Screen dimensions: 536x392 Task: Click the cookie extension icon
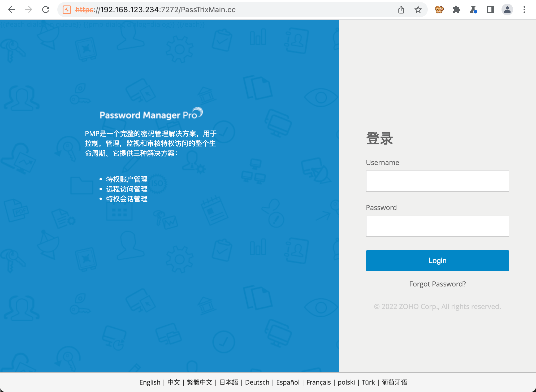[x=439, y=10]
